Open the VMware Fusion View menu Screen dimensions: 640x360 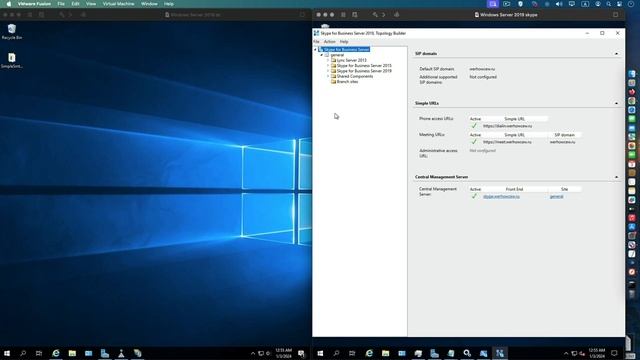click(x=91, y=4)
